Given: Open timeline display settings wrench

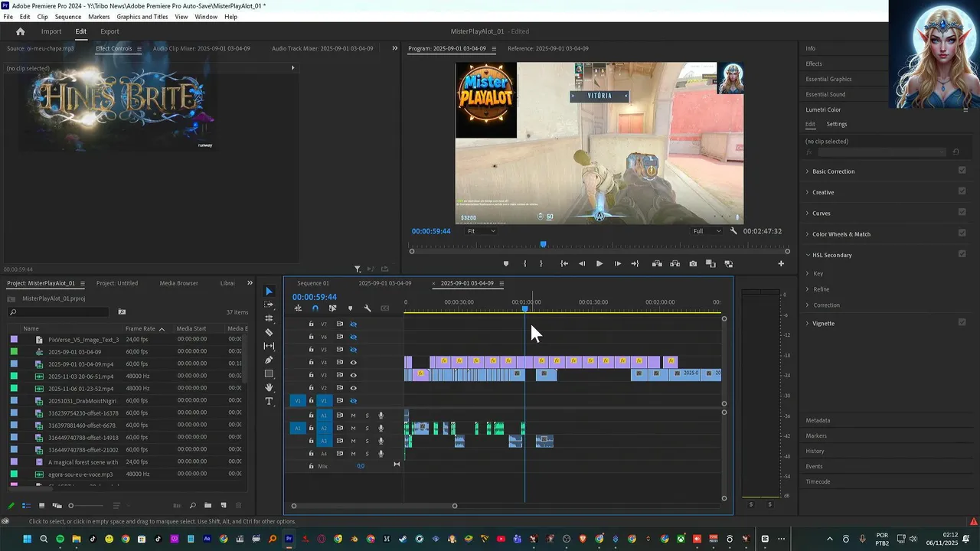Looking at the screenshot, I should point(367,308).
